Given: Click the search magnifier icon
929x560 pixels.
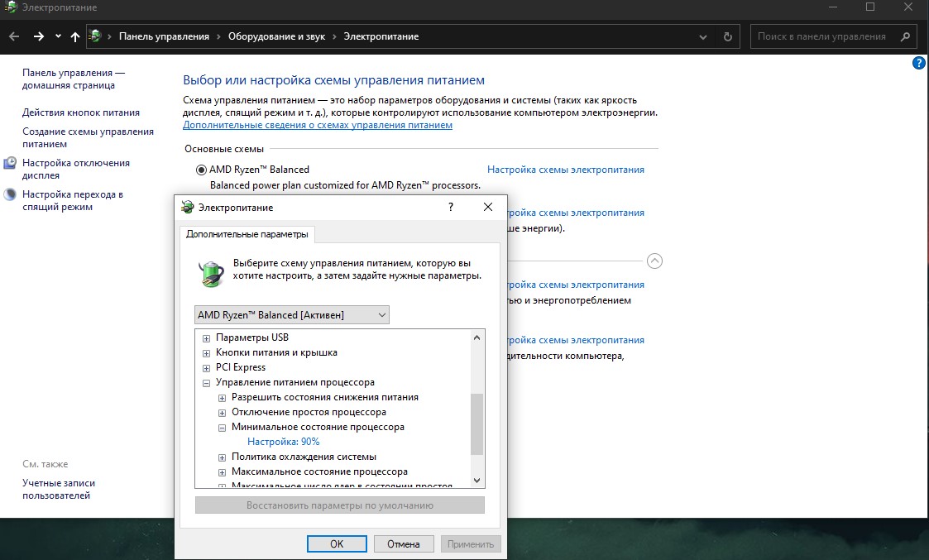Looking at the screenshot, I should click(x=905, y=36).
